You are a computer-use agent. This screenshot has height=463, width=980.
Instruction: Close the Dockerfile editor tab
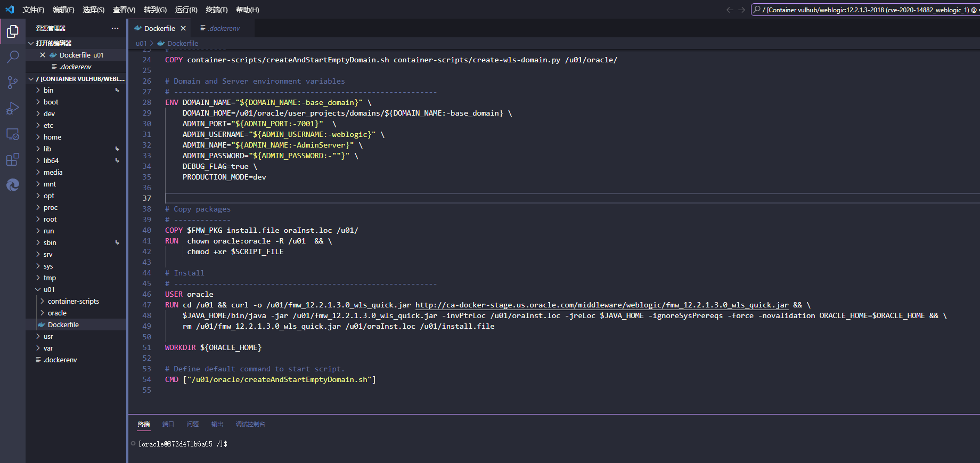[183, 28]
